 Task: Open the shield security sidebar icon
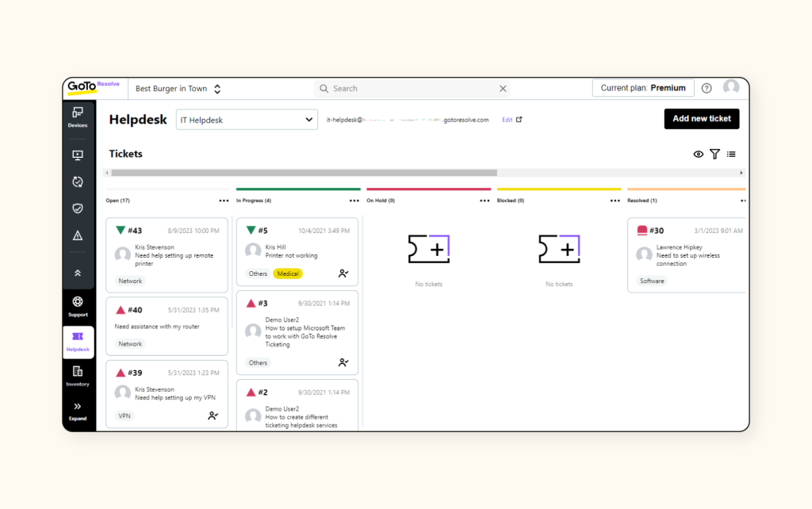point(78,209)
